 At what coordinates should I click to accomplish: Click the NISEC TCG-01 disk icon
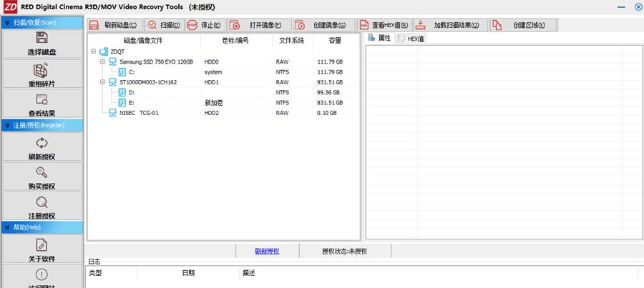click(x=112, y=113)
